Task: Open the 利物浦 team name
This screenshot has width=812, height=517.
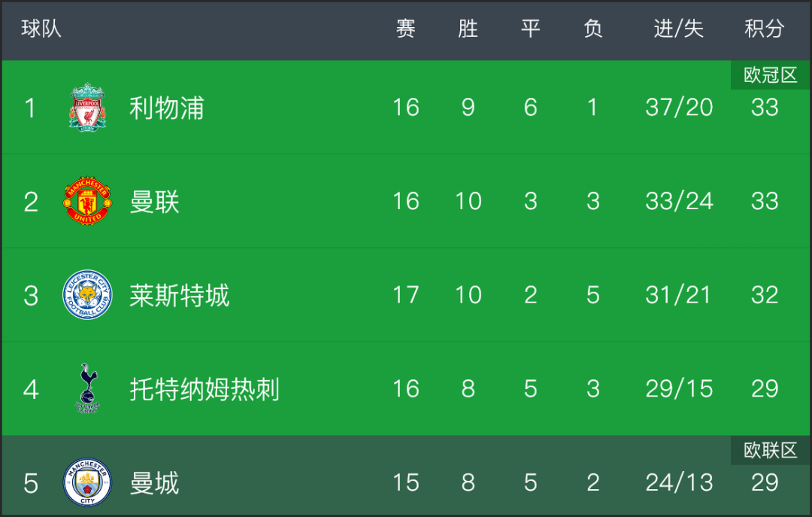Action: 166,108
